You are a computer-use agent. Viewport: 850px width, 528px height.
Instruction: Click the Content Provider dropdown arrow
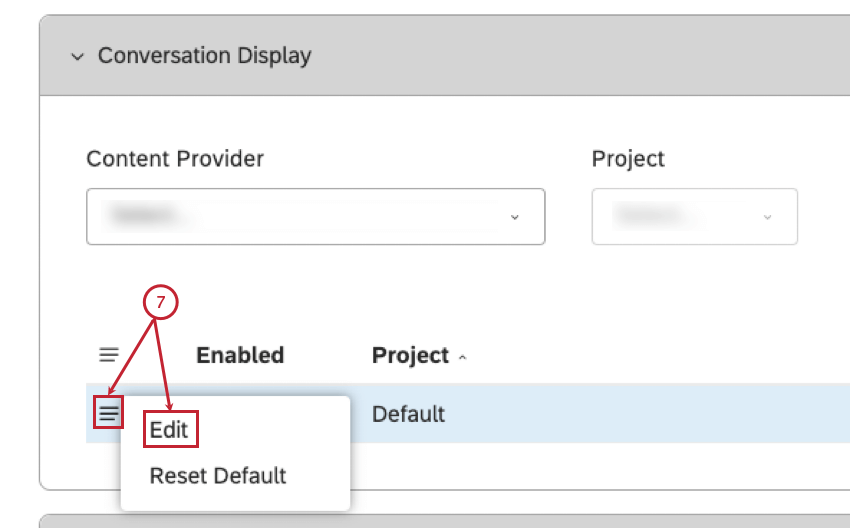click(514, 216)
